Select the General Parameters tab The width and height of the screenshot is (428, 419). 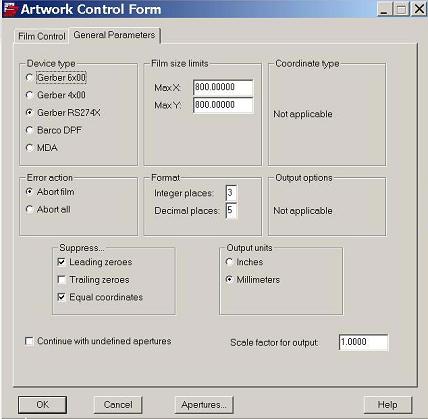(114, 35)
